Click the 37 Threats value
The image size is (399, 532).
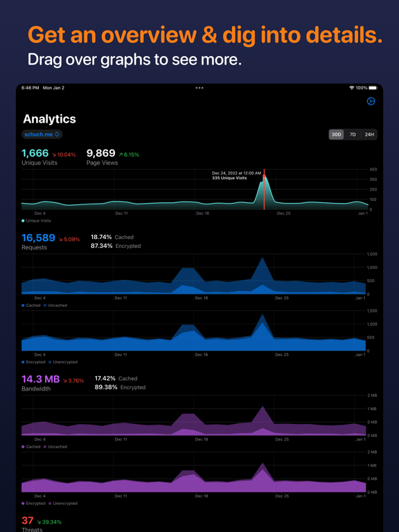coord(28,520)
